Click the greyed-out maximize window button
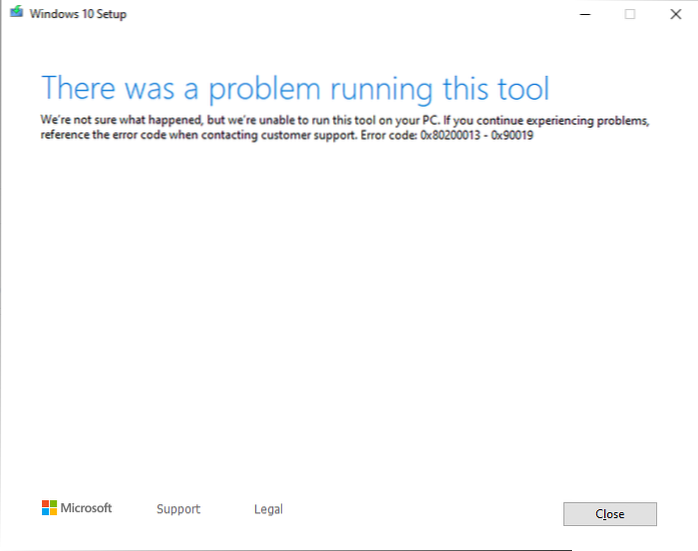The width and height of the screenshot is (698, 551). point(630,14)
